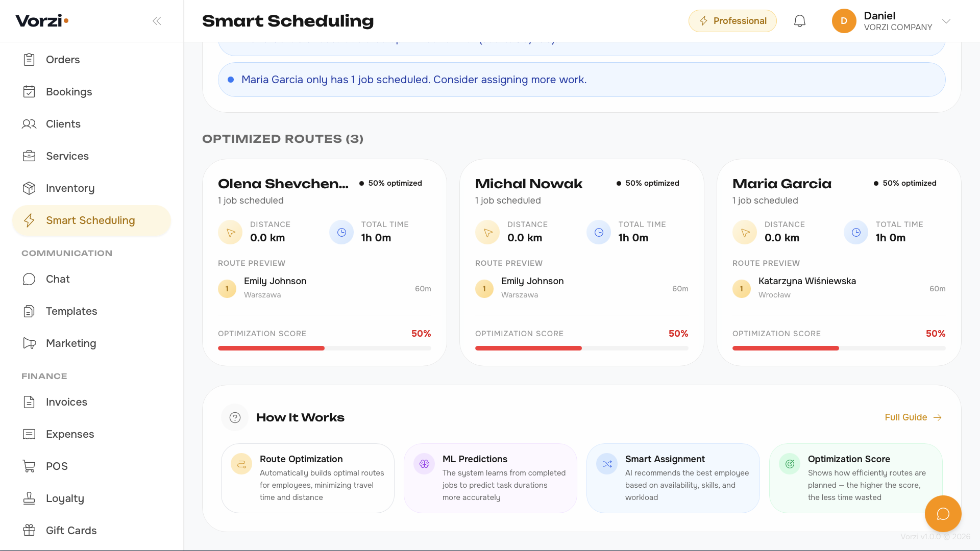
Task: Navigate to Invoices
Action: coord(91,402)
